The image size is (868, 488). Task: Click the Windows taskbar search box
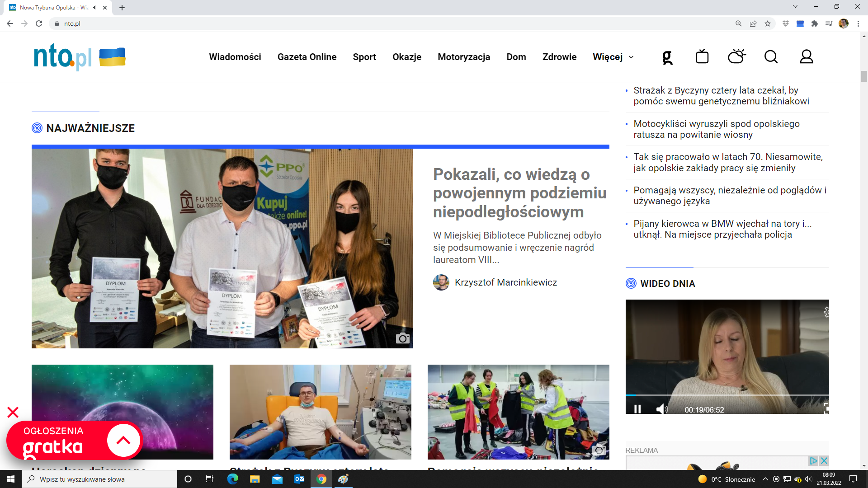99,479
